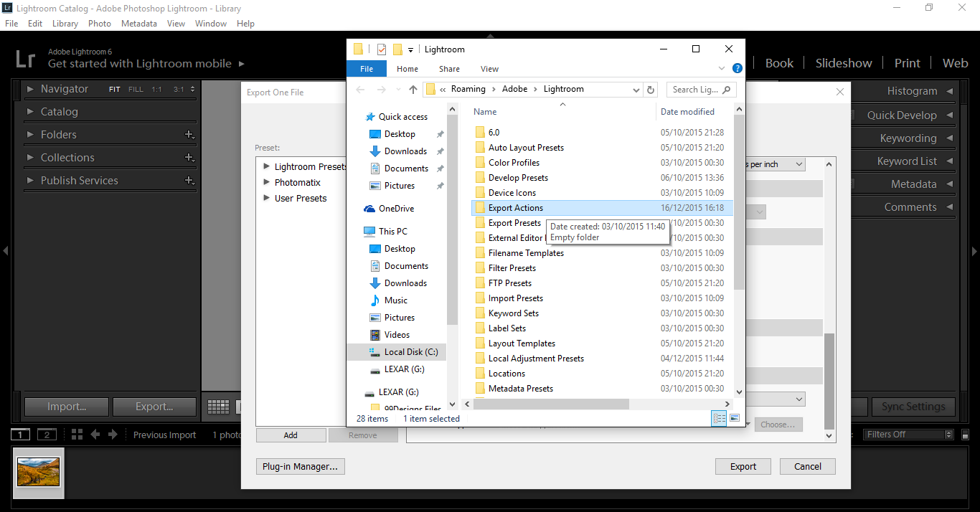Expand the Catalog panel

[x=30, y=112]
